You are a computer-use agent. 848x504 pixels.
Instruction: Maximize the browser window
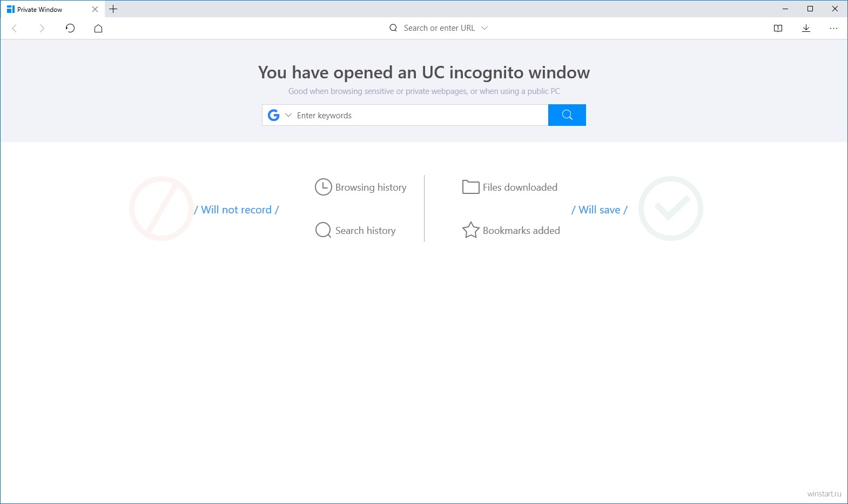pos(810,9)
